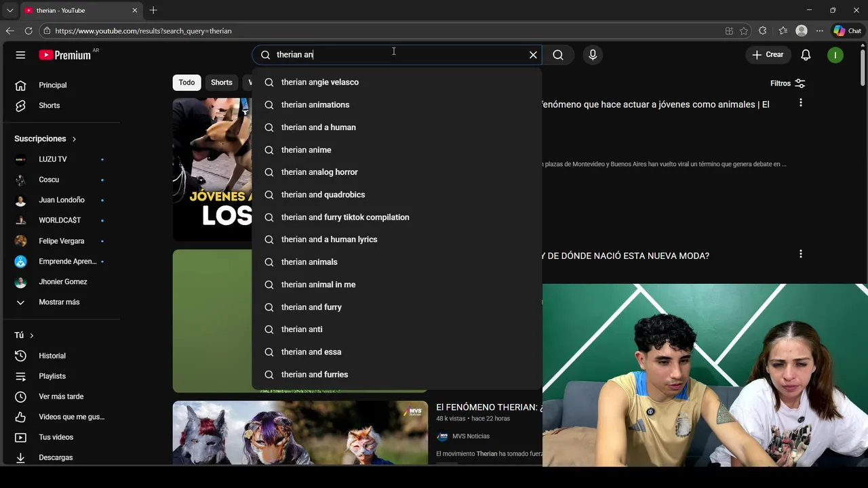Open browser favorites star-list icon
Screen dimensions: 868x488
pos(783,30)
